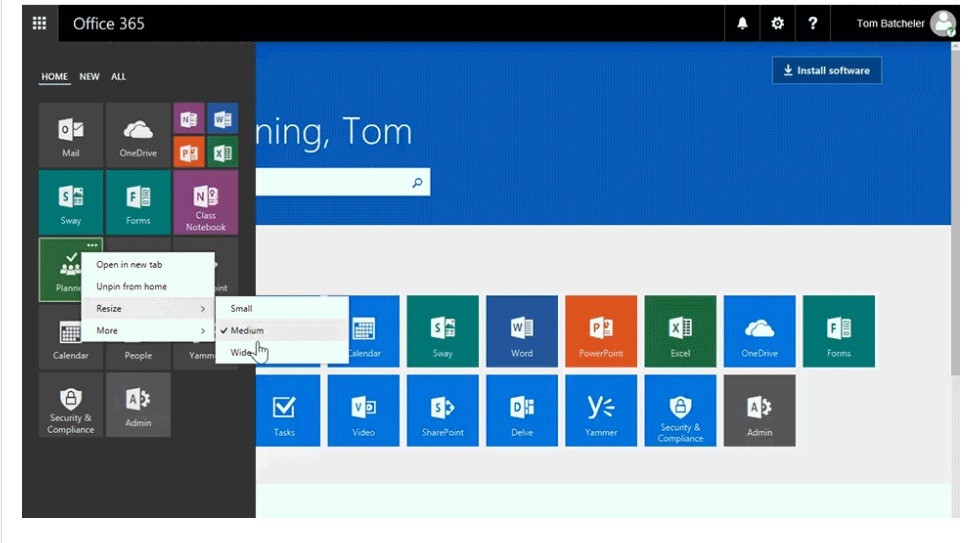
Task: Click Tom Batcheler account name
Action: point(890,24)
